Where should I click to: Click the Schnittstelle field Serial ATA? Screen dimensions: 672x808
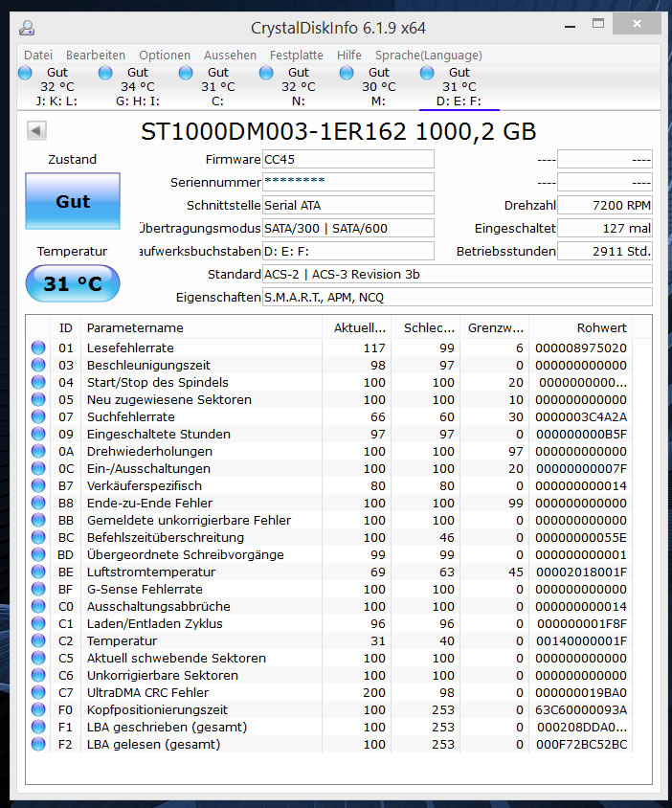tap(348, 205)
